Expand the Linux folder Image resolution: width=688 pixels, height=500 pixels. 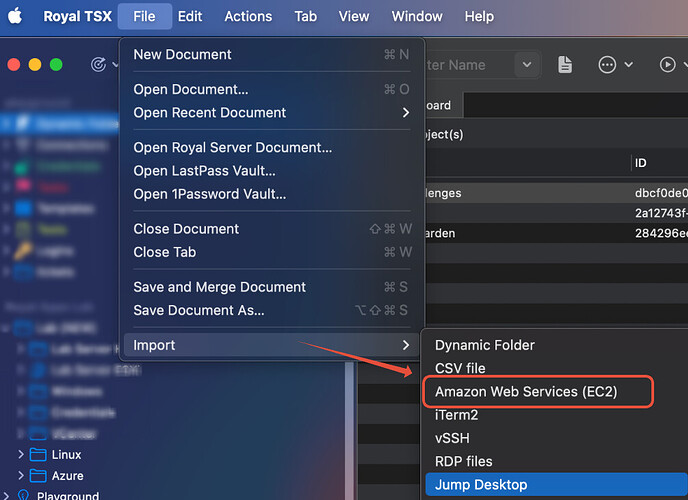[x=21, y=455]
